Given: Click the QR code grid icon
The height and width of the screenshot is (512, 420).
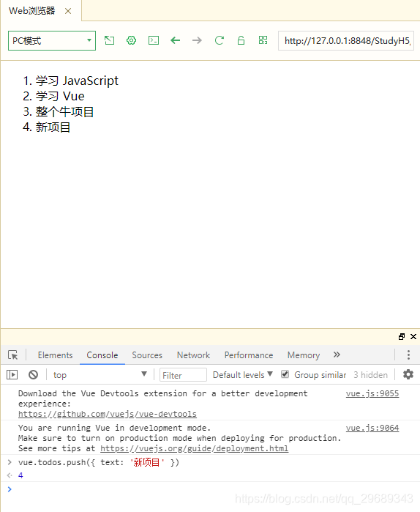Looking at the screenshot, I should (263, 40).
